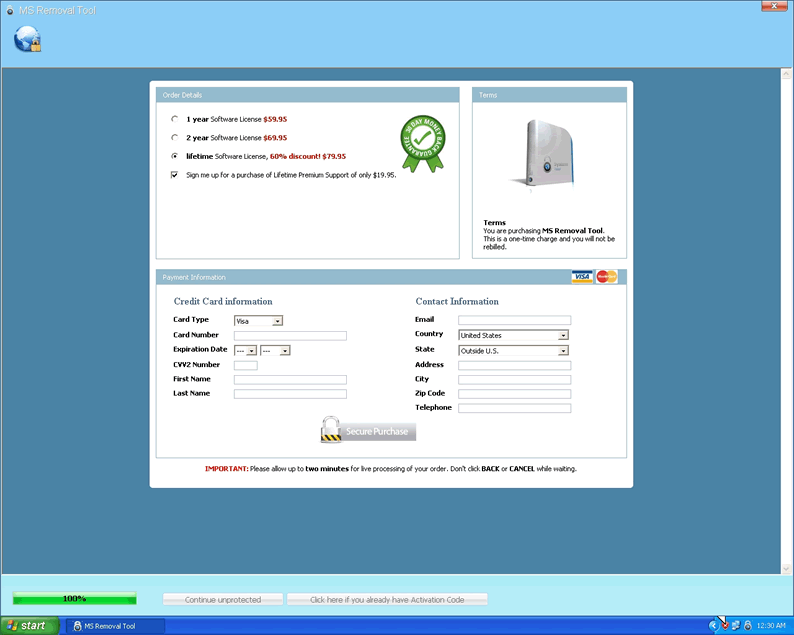
Task: Click the MasterCard logo
Action: [607, 277]
